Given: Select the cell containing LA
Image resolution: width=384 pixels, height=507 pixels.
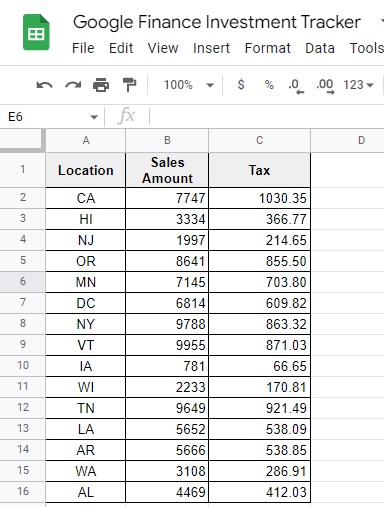Looking at the screenshot, I should pyautogui.click(x=86, y=429).
